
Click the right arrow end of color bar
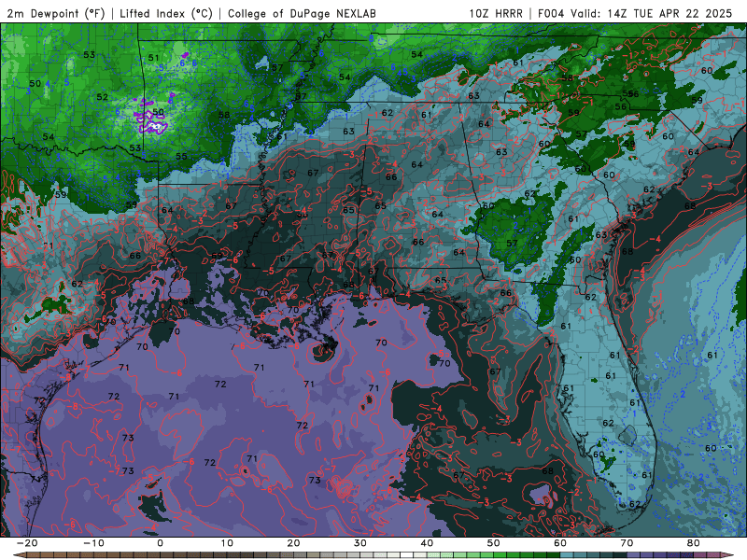click(727, 555)
